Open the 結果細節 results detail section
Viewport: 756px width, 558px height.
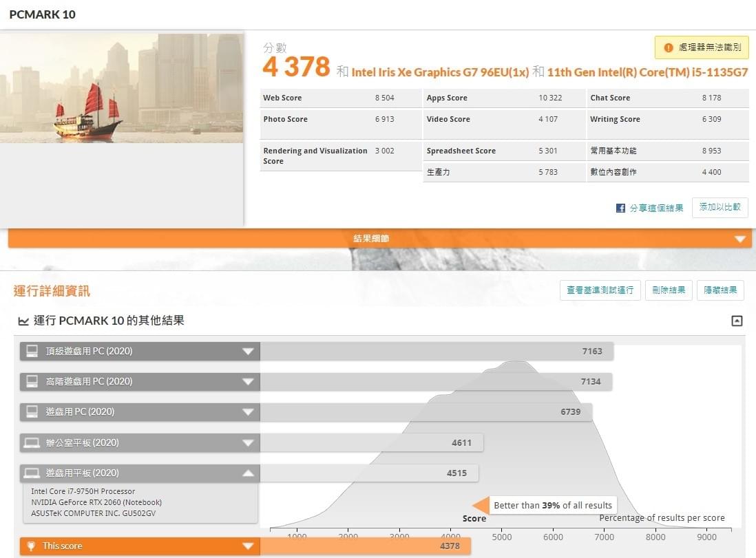click(x=380, y=239)
